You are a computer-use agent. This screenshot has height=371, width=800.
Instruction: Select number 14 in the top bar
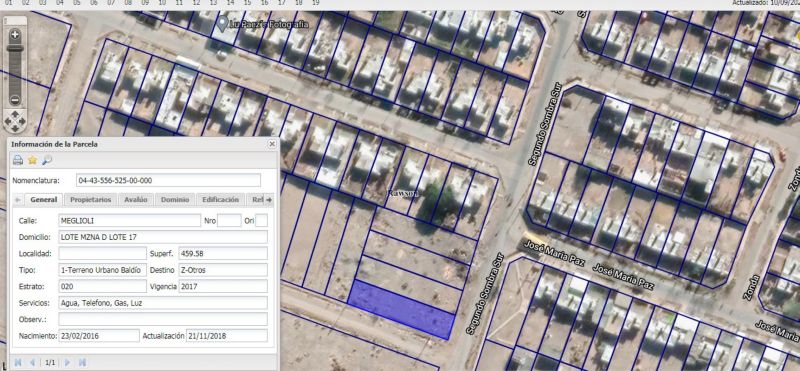click(231, 3)
